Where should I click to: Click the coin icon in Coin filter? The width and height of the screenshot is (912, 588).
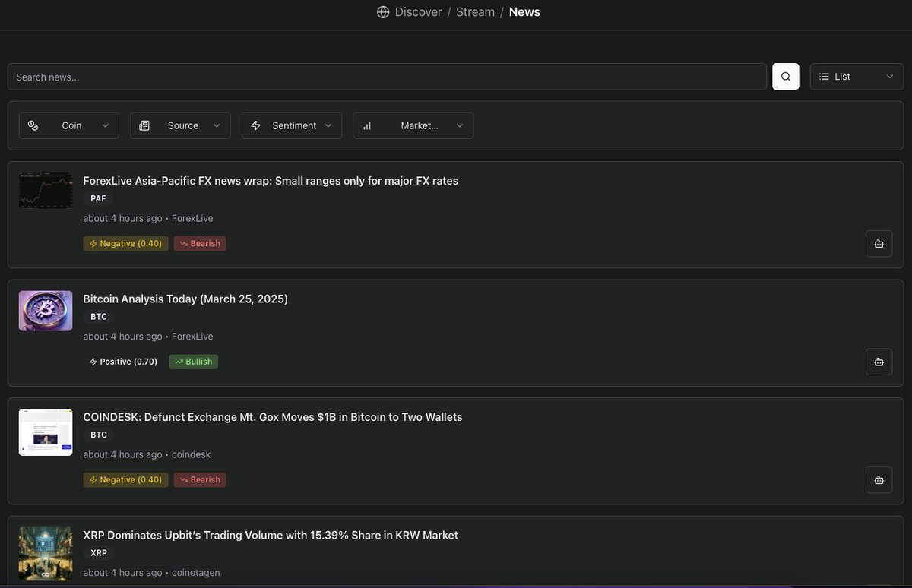pos(33,125)
